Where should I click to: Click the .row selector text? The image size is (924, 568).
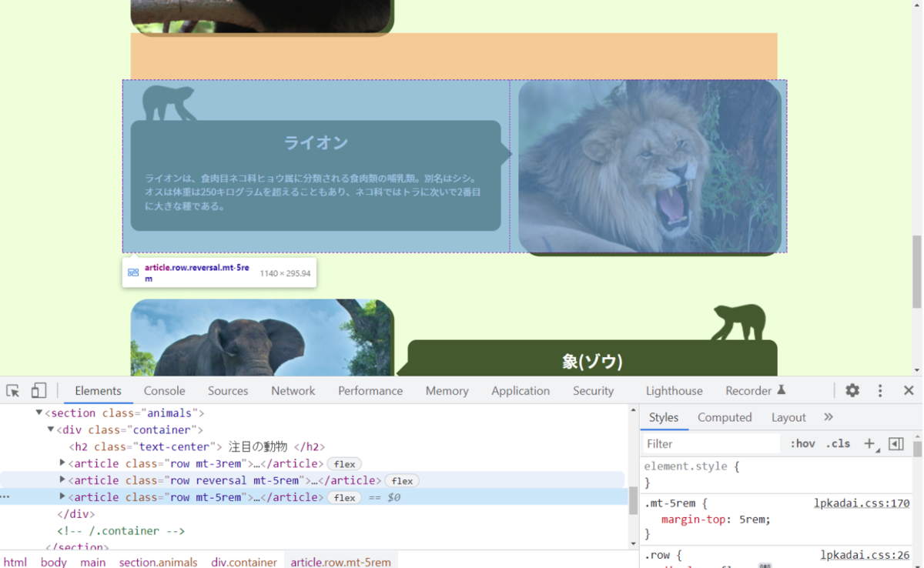[x=659, y=555]
